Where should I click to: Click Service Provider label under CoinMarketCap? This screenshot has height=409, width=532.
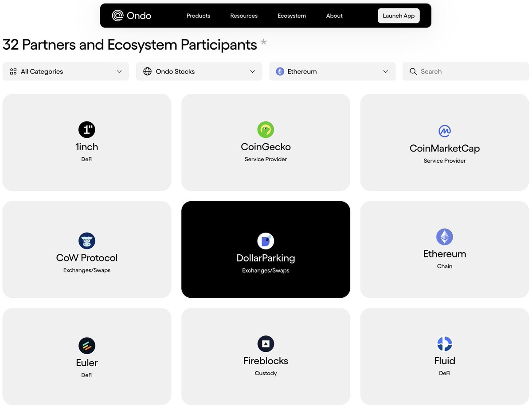tap(445, 161)
